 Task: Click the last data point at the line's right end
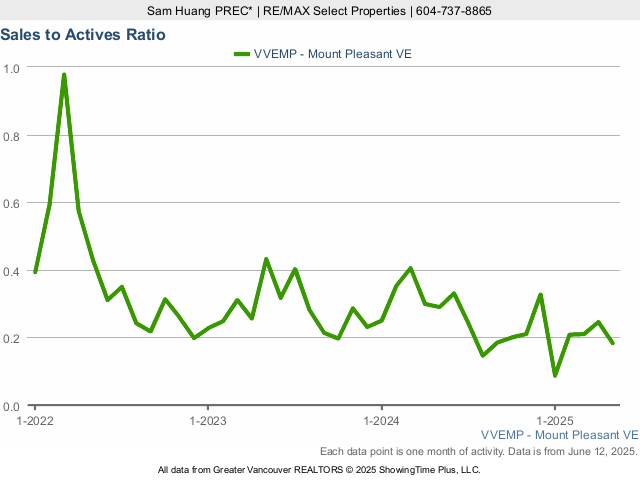pos(613,343)
